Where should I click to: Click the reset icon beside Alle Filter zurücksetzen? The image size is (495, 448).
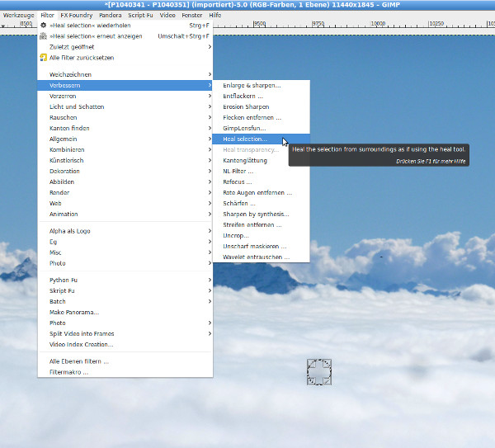click(43, 58)
